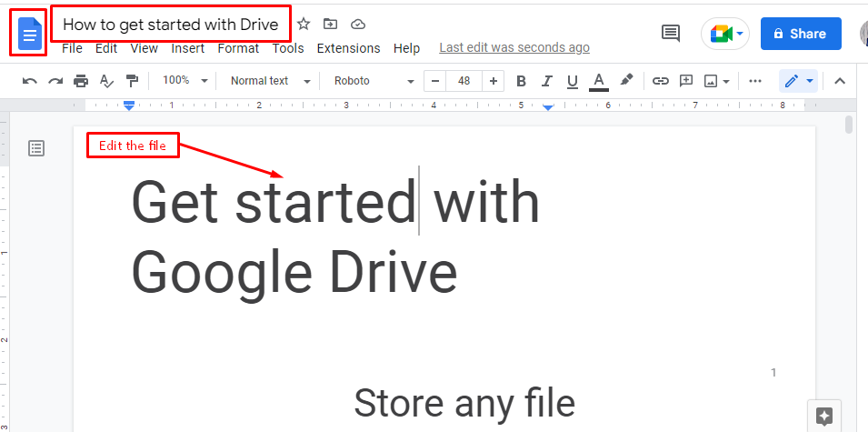Open the Normal text style dropdown
This screenshot has width=868, height=432.
coord(271,81)
